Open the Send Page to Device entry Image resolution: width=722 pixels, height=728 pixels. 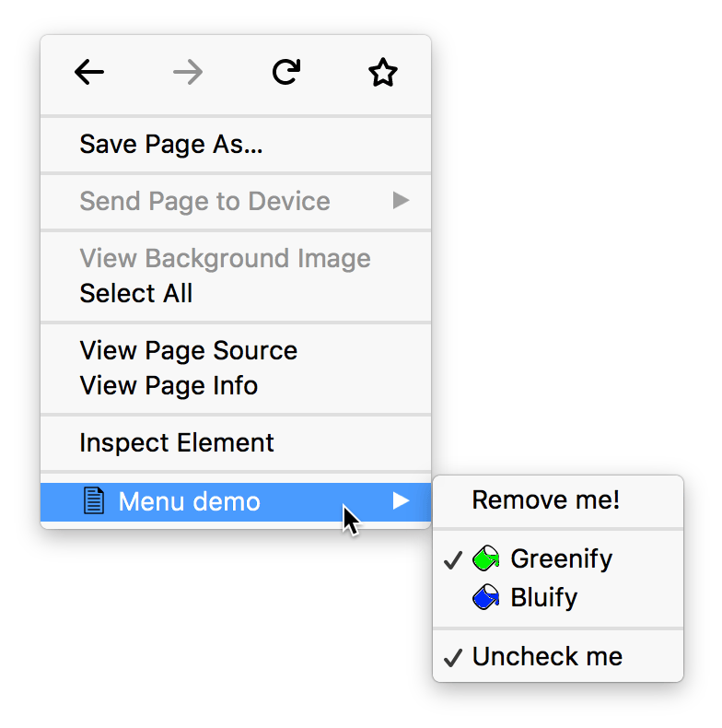pos(204,201)
